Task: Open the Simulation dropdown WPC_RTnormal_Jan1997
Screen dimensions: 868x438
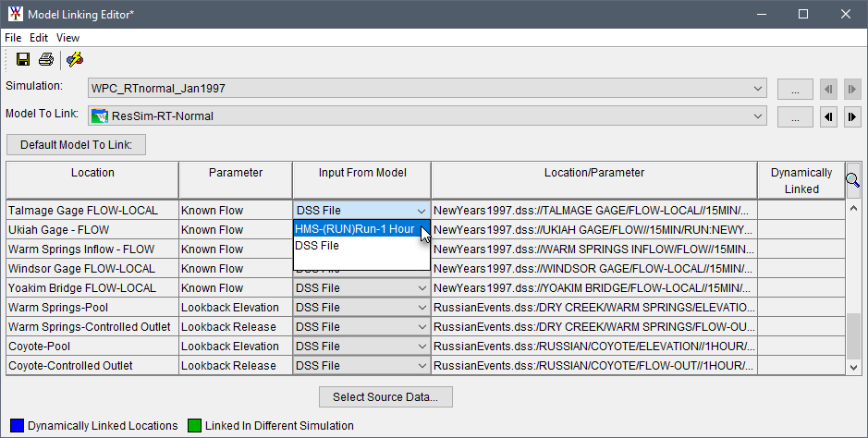Action: [x=427, y=89]
